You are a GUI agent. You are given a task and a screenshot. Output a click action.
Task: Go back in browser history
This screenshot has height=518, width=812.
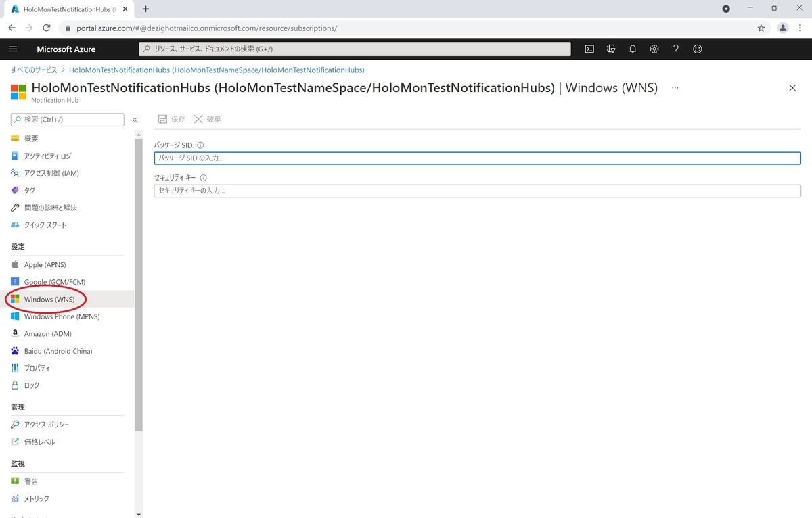12,28
